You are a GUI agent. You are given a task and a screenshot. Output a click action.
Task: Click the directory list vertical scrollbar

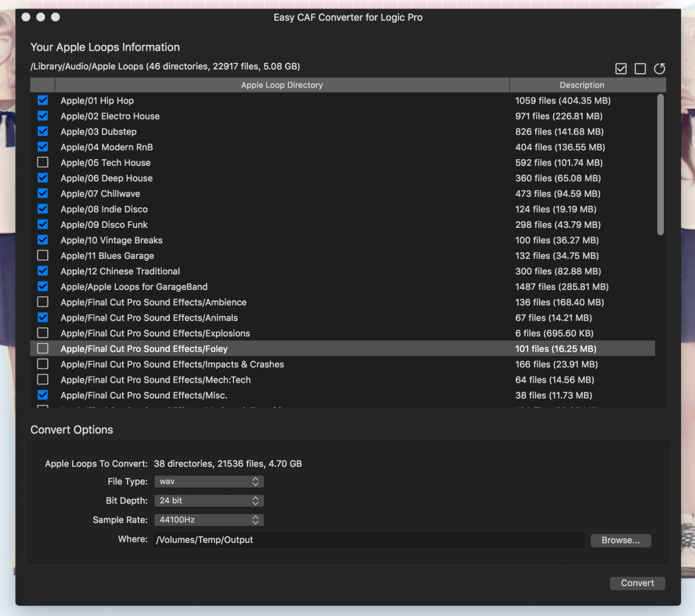pos(660,165)
